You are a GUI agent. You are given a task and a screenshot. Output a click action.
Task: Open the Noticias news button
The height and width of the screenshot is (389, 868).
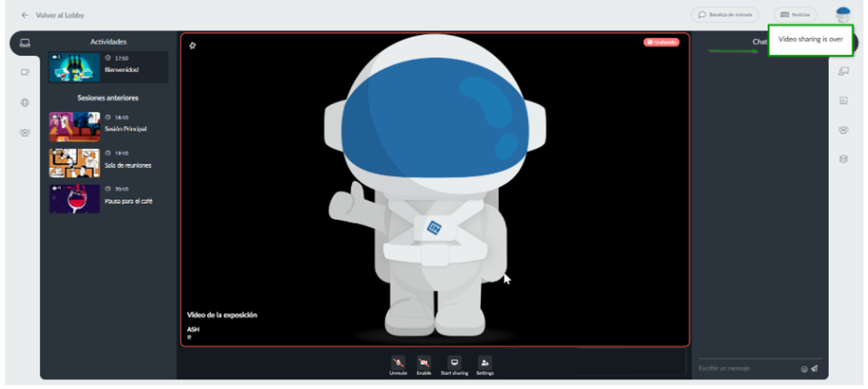pyautogui.click(x=795, y=14)
